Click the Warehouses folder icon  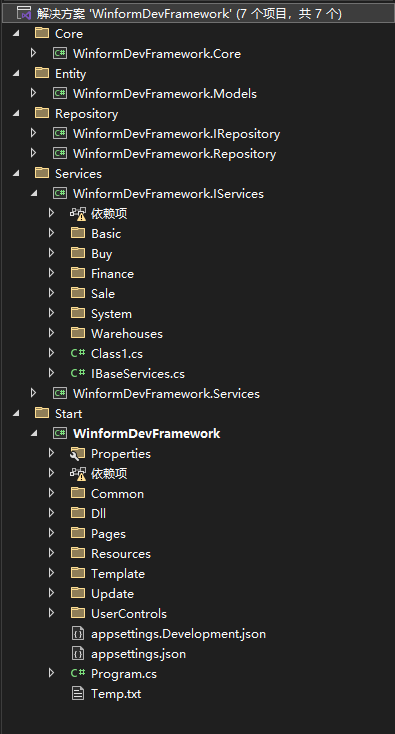point(78,333)
